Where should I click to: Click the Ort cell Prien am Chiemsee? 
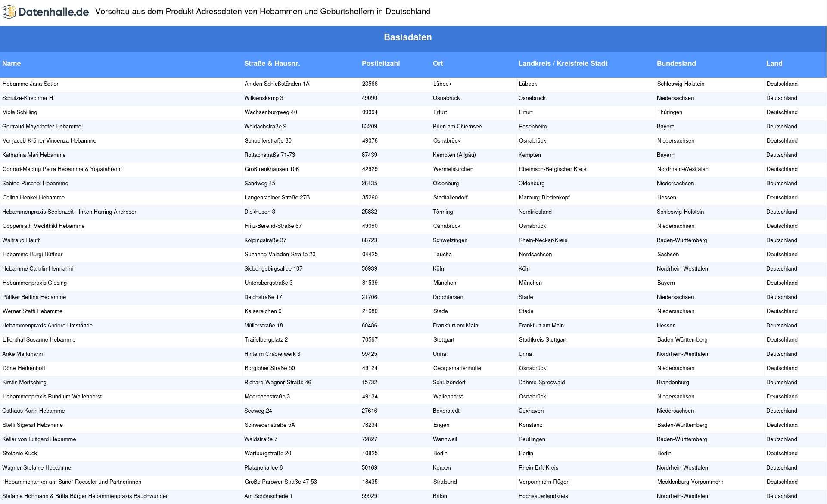click(457, 127)
